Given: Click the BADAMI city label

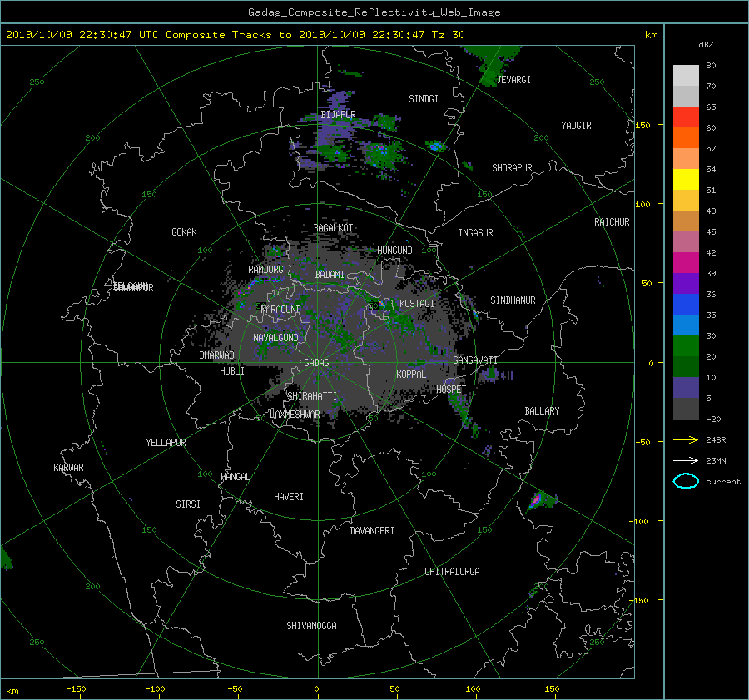Looking at the screenshot, I should pos(330,275).
